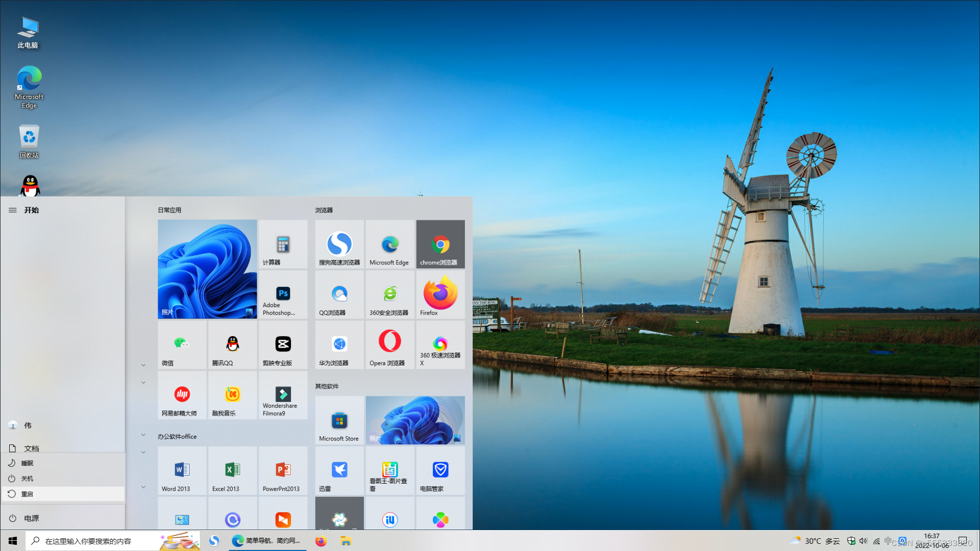Open the WeChat tile
This screenshot has width=980, height=551.
pos(182,345)
